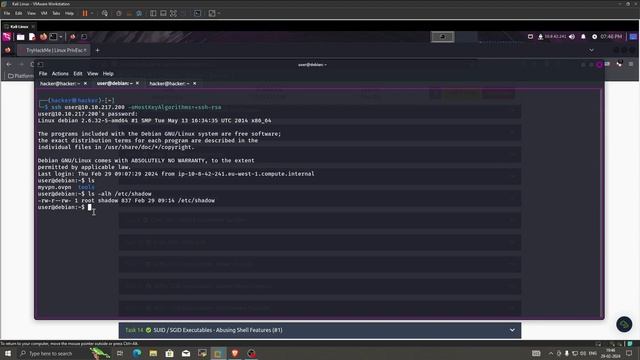Expand Task 14 SUID / SGID Executables section
640x360 pixels.
(320, 330)
